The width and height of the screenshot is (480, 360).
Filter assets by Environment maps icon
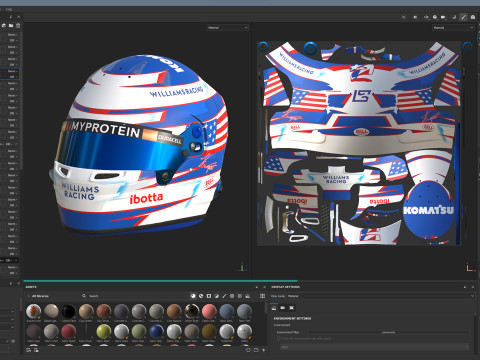coord(247,296)
